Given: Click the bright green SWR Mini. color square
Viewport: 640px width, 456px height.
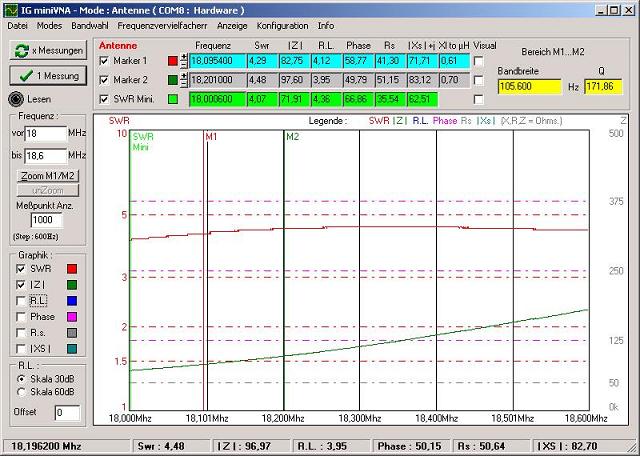Looking at the screenshot, I should coord(171,99).
